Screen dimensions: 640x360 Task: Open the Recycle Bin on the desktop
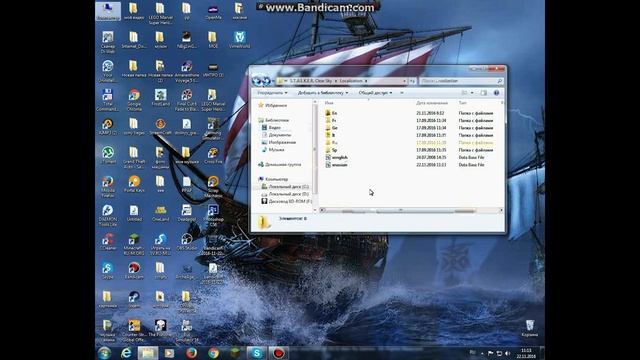(529, 328)
